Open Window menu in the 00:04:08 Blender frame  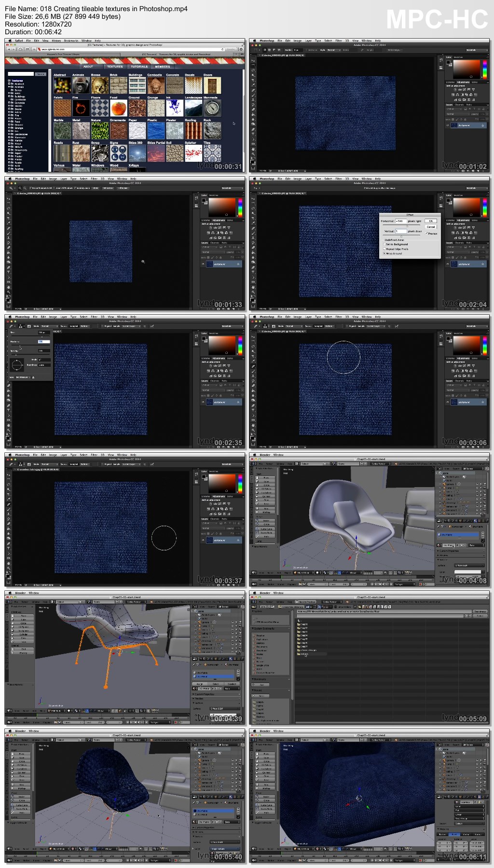click(x=278, y=455)
